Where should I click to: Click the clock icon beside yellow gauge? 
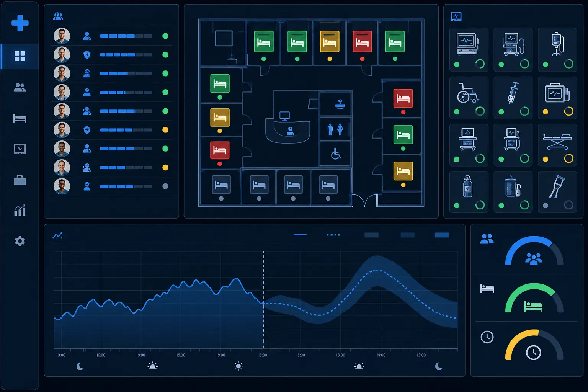tap(487, 337)
